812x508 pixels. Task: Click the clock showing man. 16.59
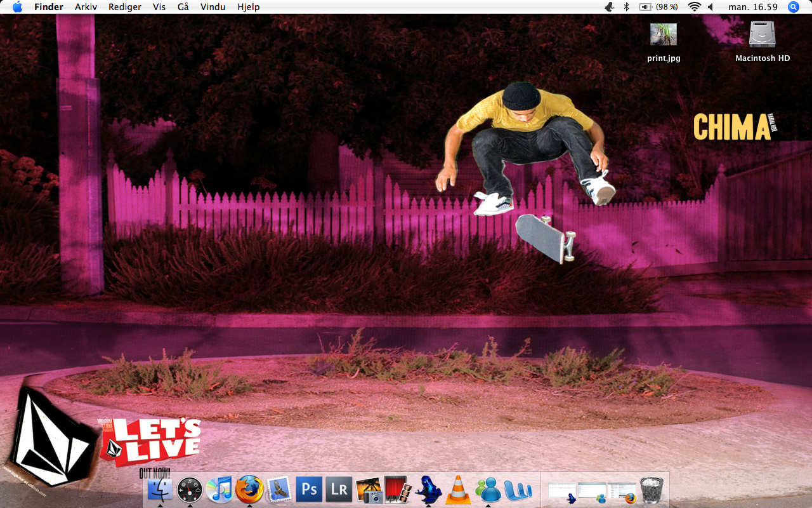click(x=753, y=7)
